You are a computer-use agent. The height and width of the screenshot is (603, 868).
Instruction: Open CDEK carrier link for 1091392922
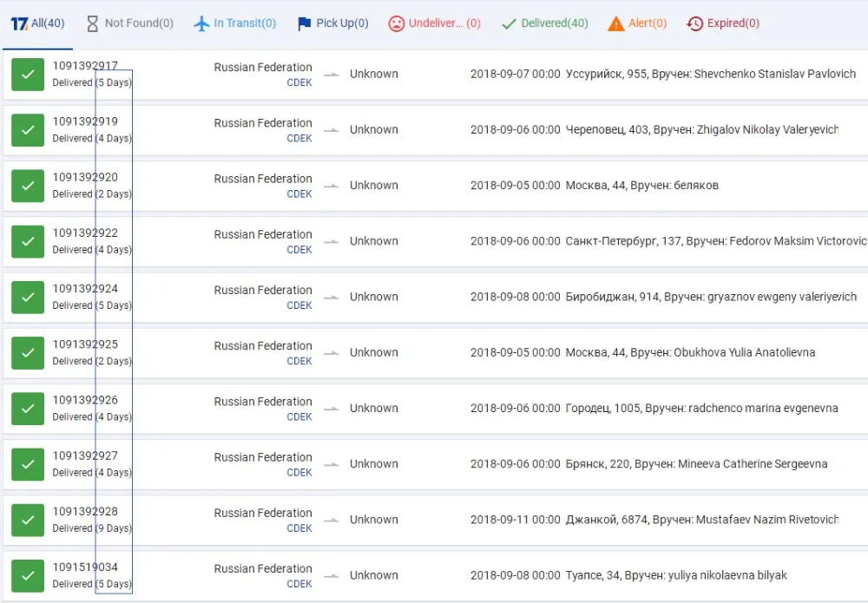(299, 250)
